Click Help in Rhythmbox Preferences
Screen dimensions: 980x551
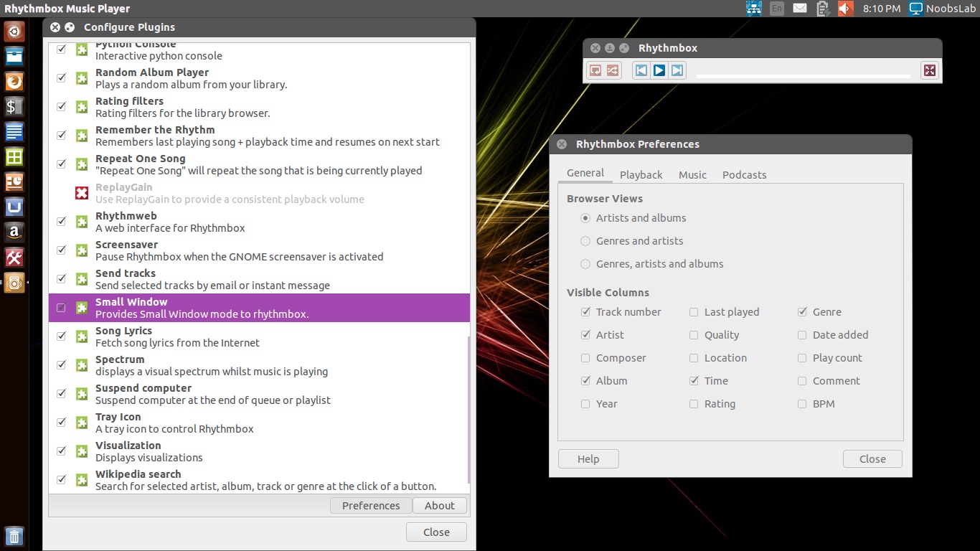(588, 459)
